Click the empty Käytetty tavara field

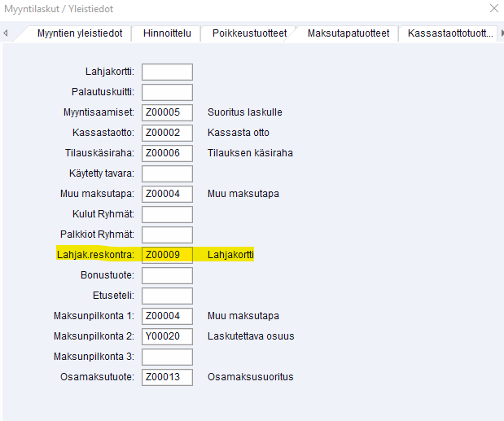167,173
